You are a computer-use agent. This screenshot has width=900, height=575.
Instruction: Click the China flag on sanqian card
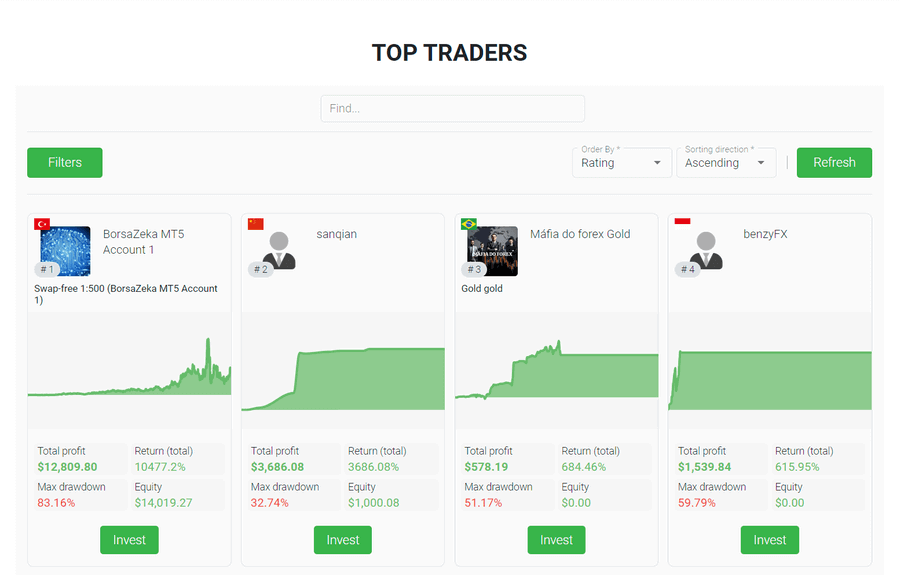pos(255,224)
